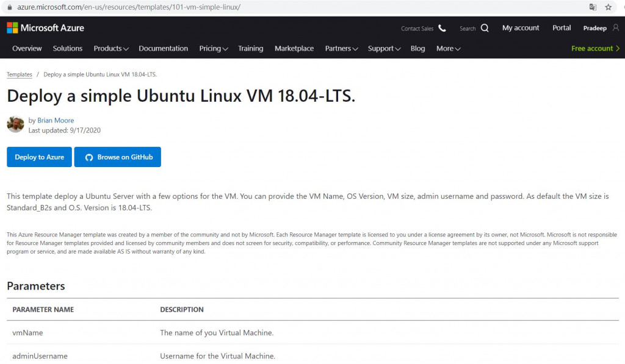Click Brian Moore's avatar photo

click(15, 124)
